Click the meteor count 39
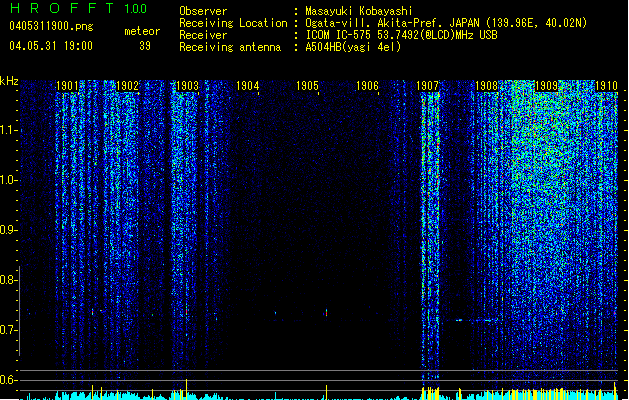629x400 pixels. [x=145, y=46]
